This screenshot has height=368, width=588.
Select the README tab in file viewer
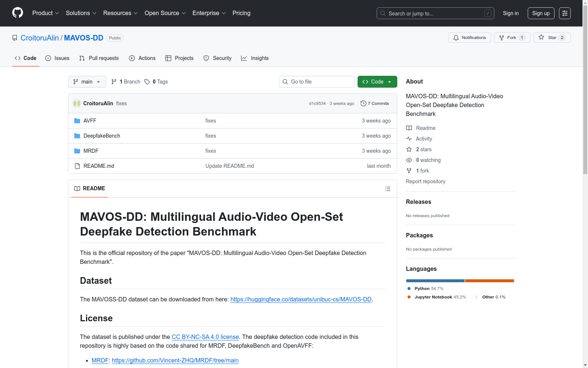coord(90,188)
